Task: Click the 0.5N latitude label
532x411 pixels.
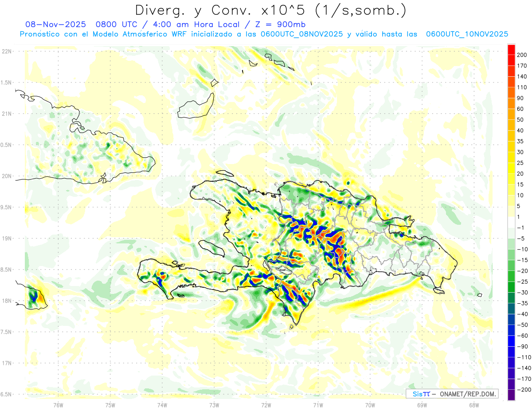Action: click(6, 145)
